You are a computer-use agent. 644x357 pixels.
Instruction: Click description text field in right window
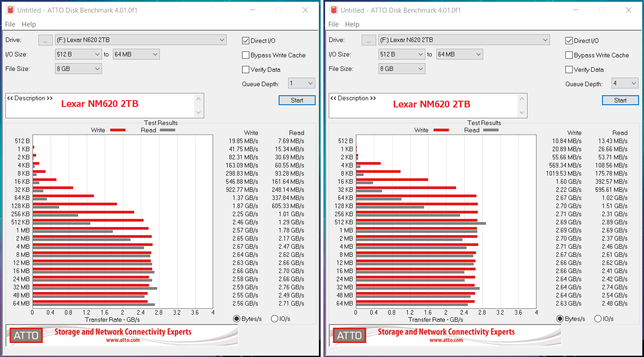(x=424, y=106)
